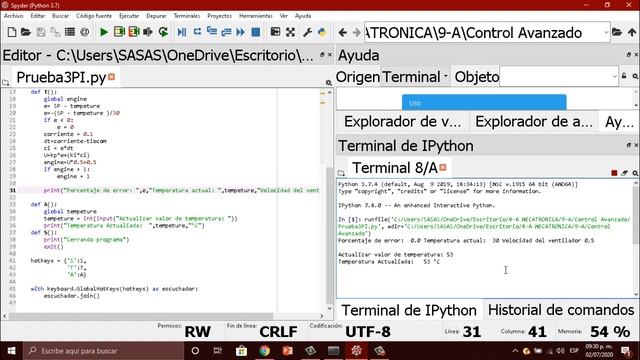Clear the IPython console with the eraser icon

click(x=624, y=173)
